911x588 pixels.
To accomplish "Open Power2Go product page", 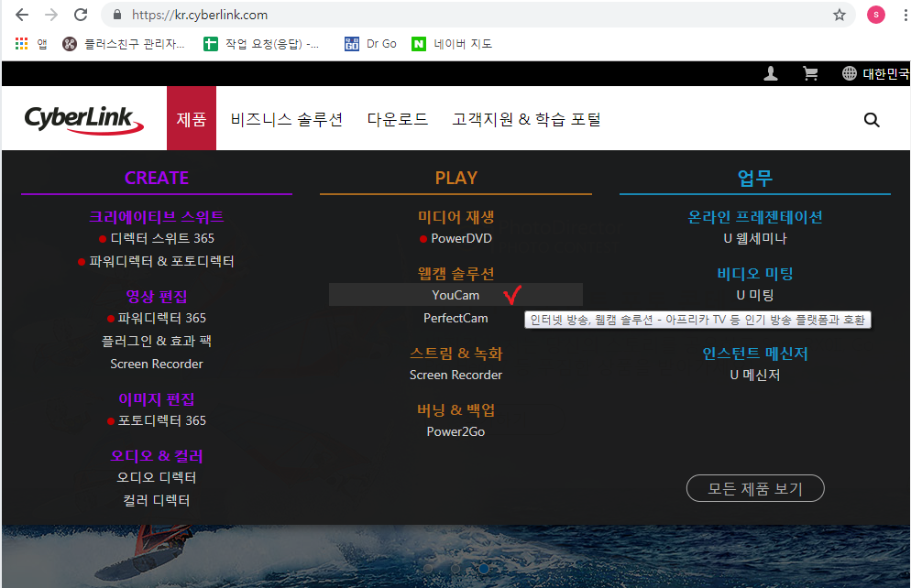I will pos(456,432).
